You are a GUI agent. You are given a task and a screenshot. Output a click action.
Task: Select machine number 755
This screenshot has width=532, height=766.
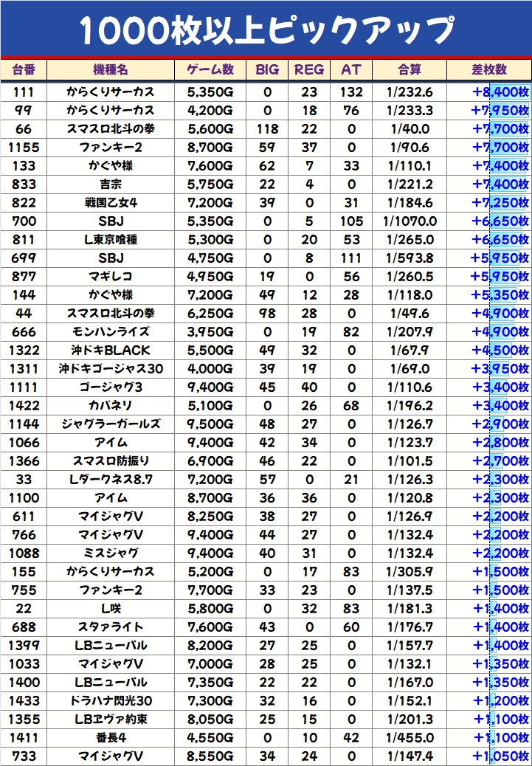pyautogui.click(x=24, y=590)
